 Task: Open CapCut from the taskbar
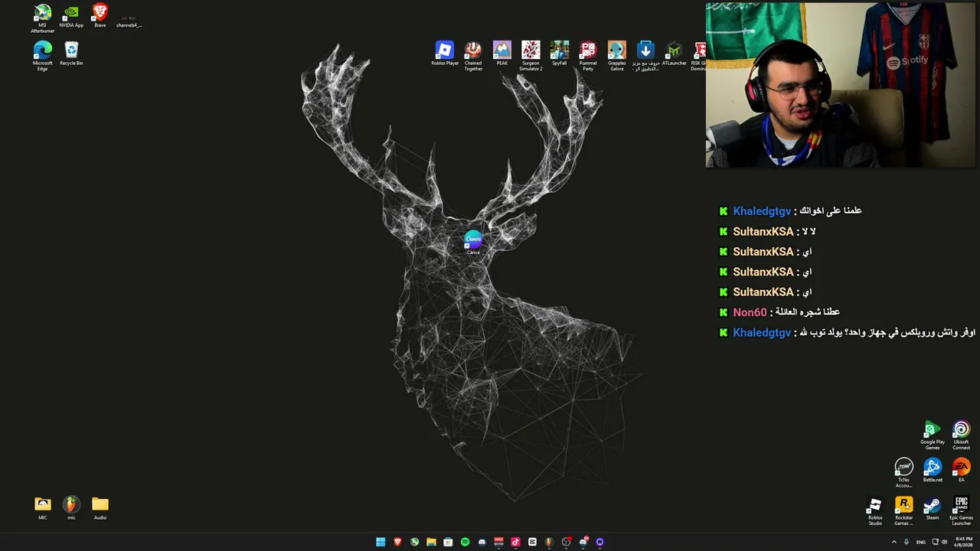tap(532, 542)
